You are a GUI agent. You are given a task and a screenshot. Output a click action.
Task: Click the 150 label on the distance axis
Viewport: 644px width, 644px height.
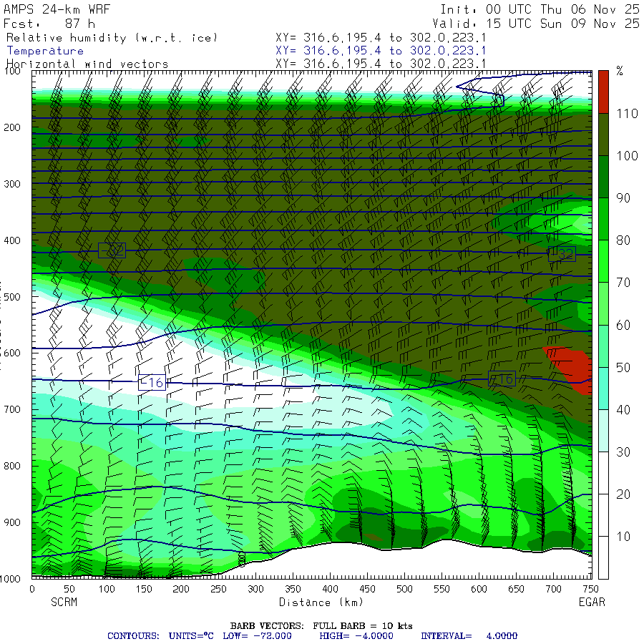click(x=144, y=589)
